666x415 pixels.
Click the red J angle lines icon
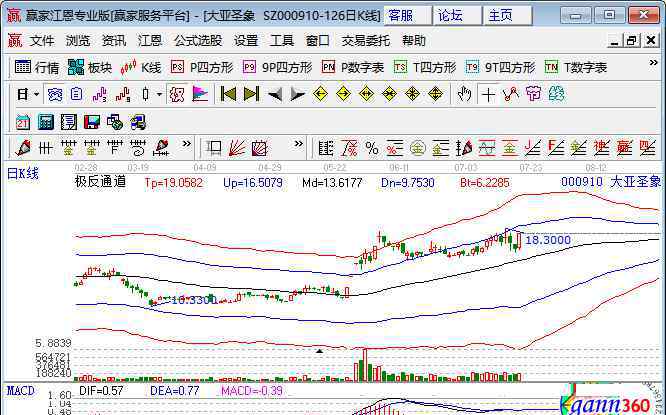tap(533, 148)
